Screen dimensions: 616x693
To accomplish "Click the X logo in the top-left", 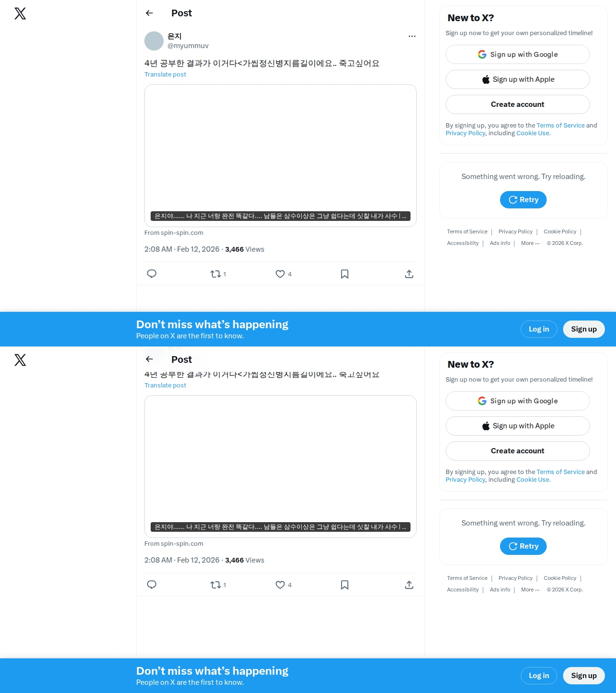I will (20, 13).
